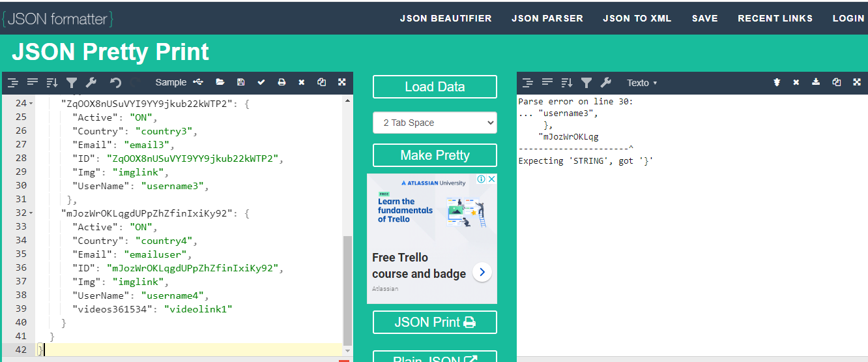The height and width of the screenshot is (362, 868).
Task: Click the wrench icon in right output toolbar
Action: pos(606,82)
